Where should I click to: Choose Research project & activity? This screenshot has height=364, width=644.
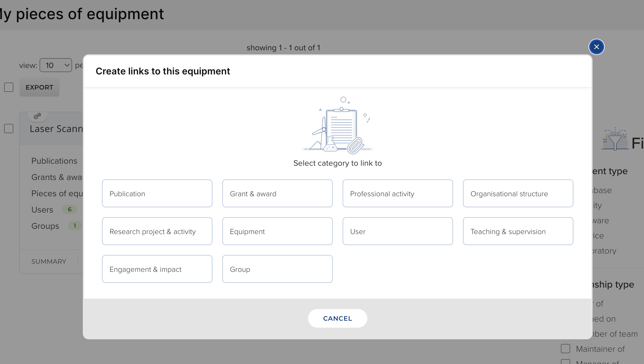157,231
